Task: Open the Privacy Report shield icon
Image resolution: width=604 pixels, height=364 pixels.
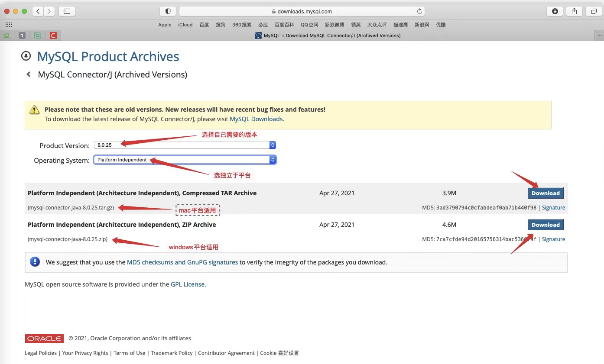Action: pyautogui.click(x=168, y=11)
